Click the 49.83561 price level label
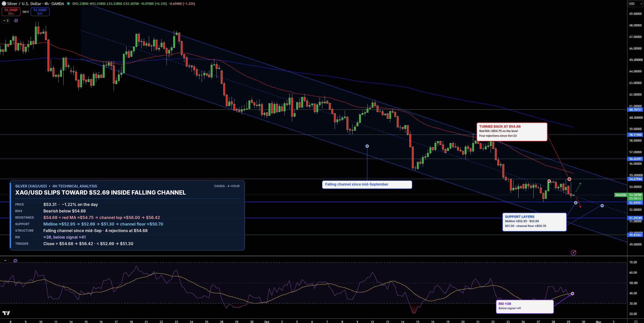 (635, 235)
